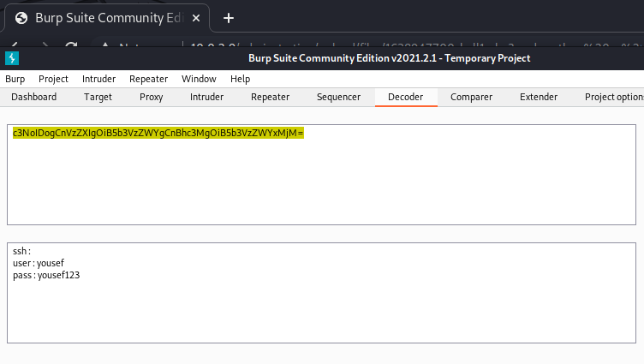
Task: Click the 'pass : yousef123' decoded line
Action: pos(46,275)
